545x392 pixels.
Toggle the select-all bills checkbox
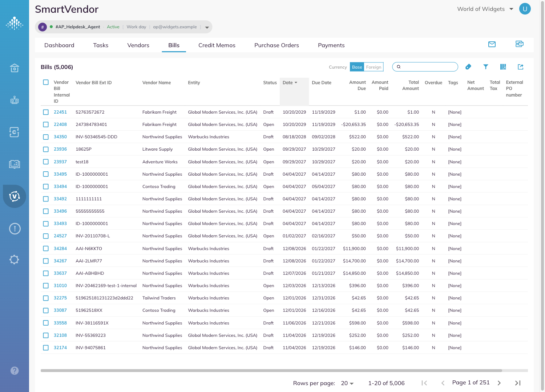(x=46, y=82)
